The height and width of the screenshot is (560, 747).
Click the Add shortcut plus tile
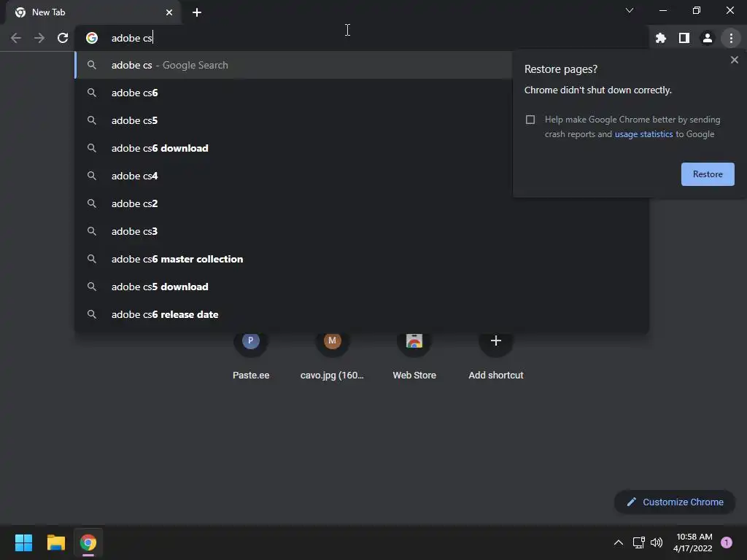click(496, 354)
